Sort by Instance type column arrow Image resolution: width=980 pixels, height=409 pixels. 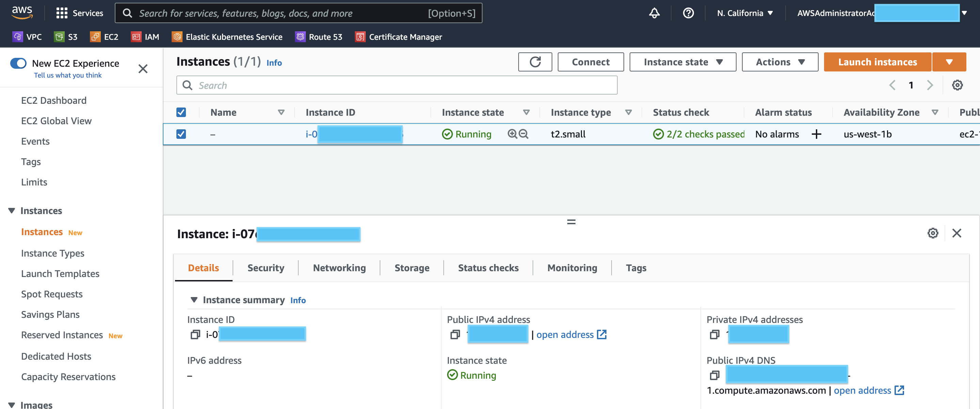point(629,113)
